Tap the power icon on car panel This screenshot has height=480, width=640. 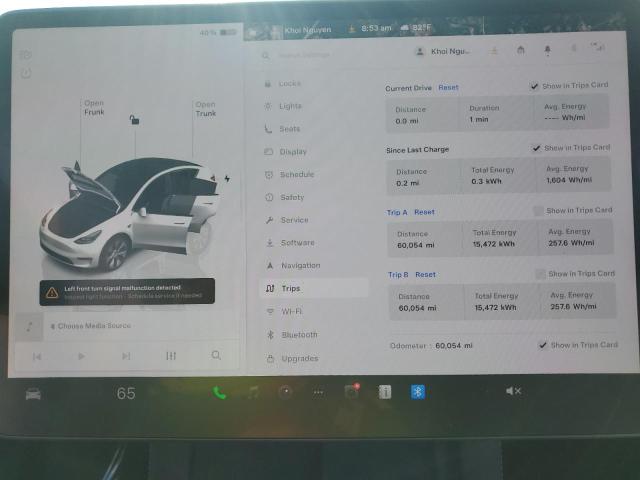26,73
